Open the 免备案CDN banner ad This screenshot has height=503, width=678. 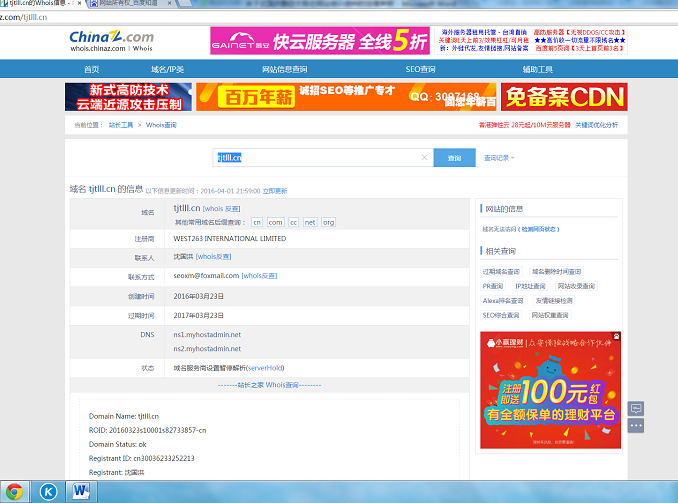click(x=564, y=97)
